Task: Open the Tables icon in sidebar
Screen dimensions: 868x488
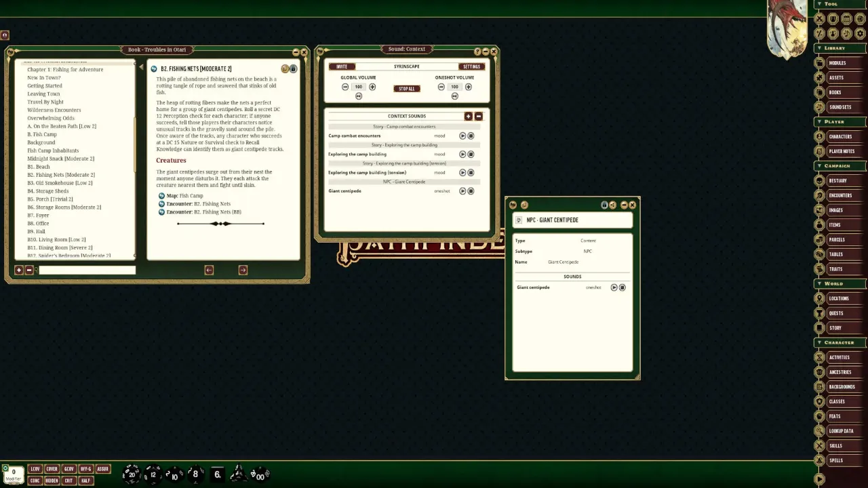Action: pos(820,254)
